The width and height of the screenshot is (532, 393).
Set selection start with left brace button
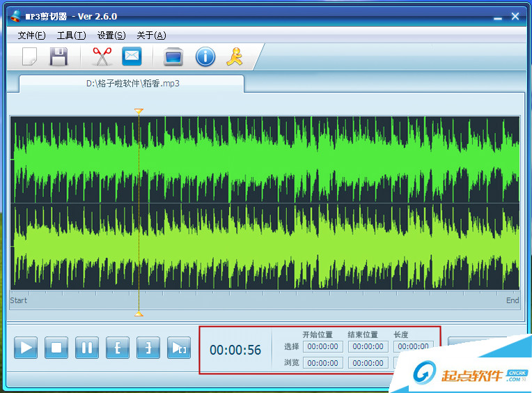(118, 348)
